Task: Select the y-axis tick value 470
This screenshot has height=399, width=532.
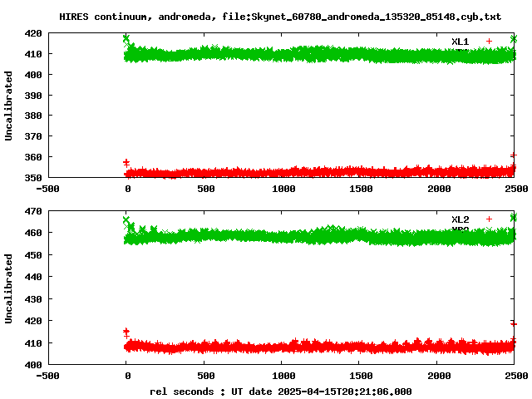Action: pos(33,211)
